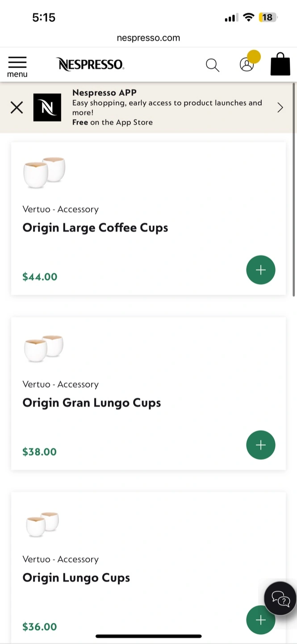
Task: Open the hamburger menu
Action: pos(17,66)
